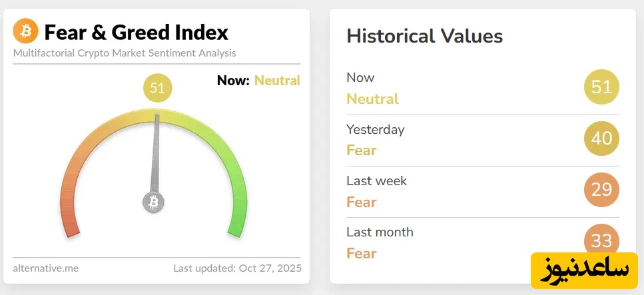
Task: Click the orange Bitcoin logo icon
Action: pos(25,31)
